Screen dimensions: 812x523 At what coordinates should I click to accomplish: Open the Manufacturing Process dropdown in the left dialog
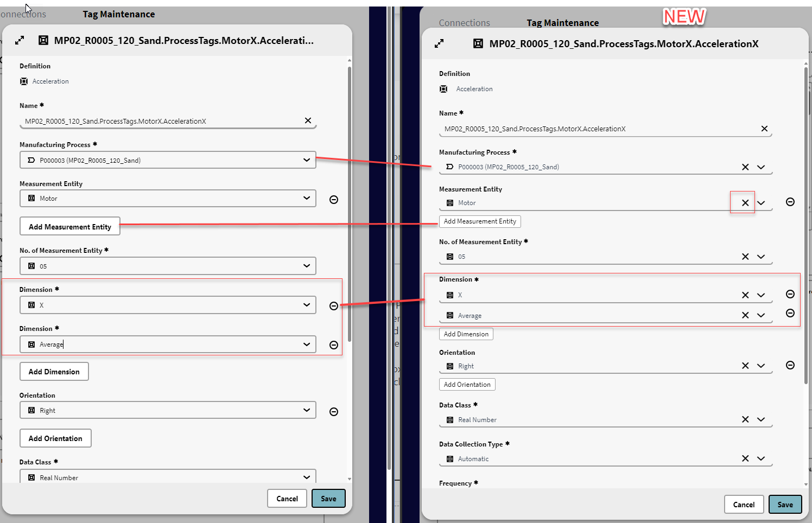click(307, 160)
